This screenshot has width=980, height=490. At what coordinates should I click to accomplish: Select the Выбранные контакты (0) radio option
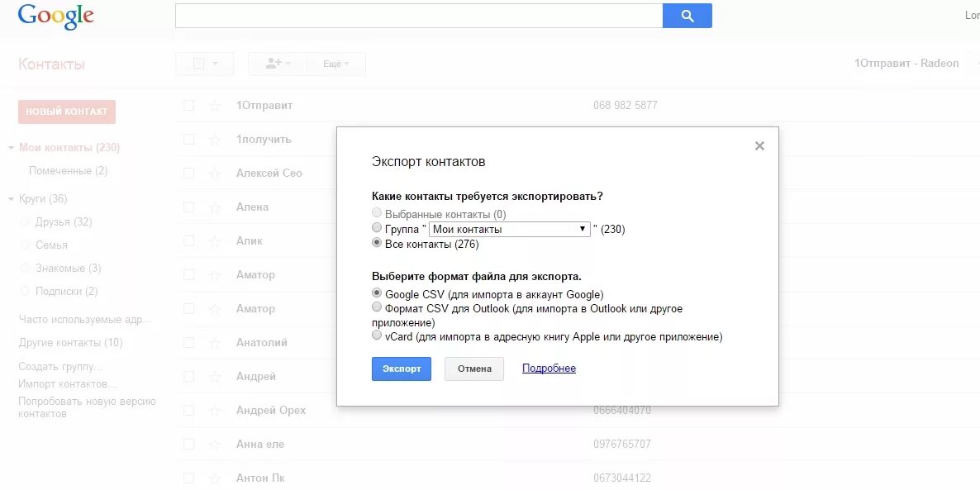pyautogui.click(x=377, y=214)
